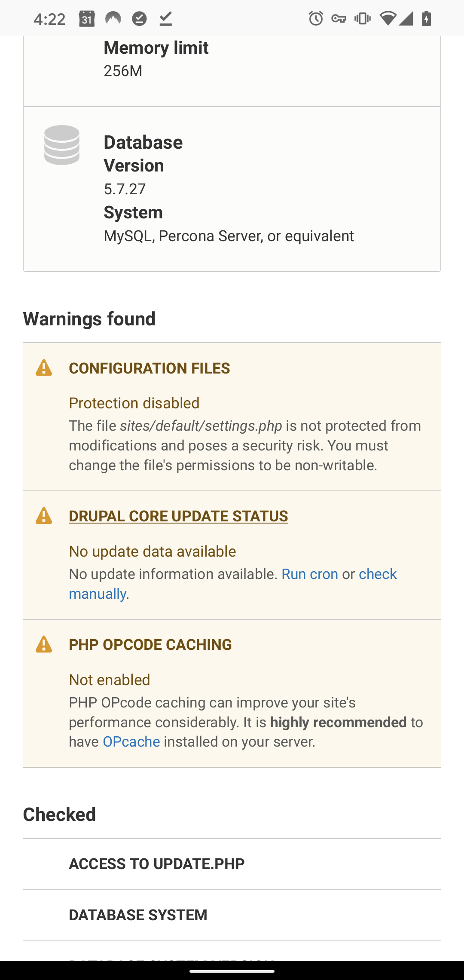
Task: Click the Configuration Files warning heading
Action: click(150, 368)
